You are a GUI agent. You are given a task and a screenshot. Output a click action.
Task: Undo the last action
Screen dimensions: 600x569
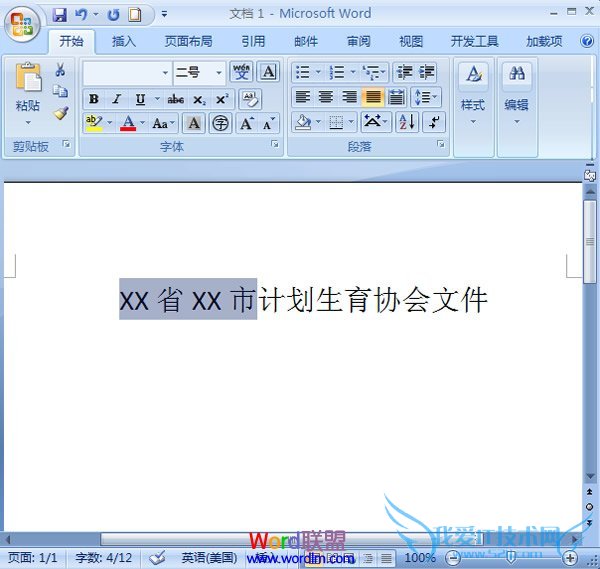point(81,15)
